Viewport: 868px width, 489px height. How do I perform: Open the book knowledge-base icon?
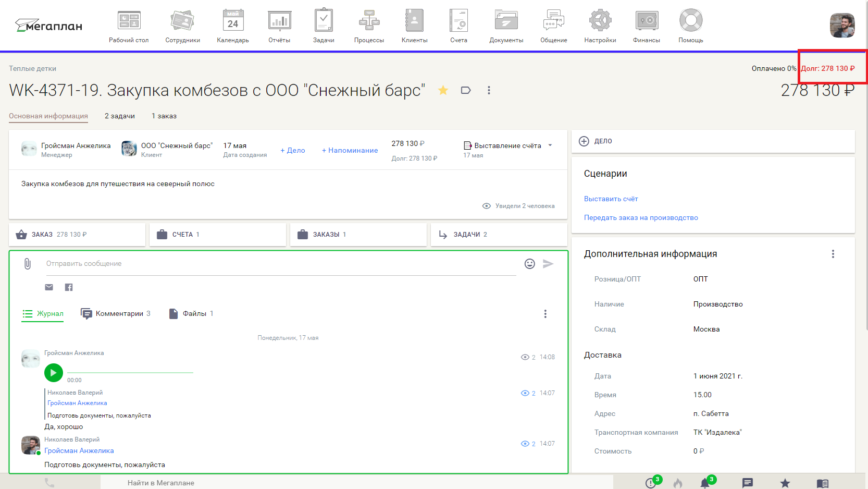pos(823,483)
